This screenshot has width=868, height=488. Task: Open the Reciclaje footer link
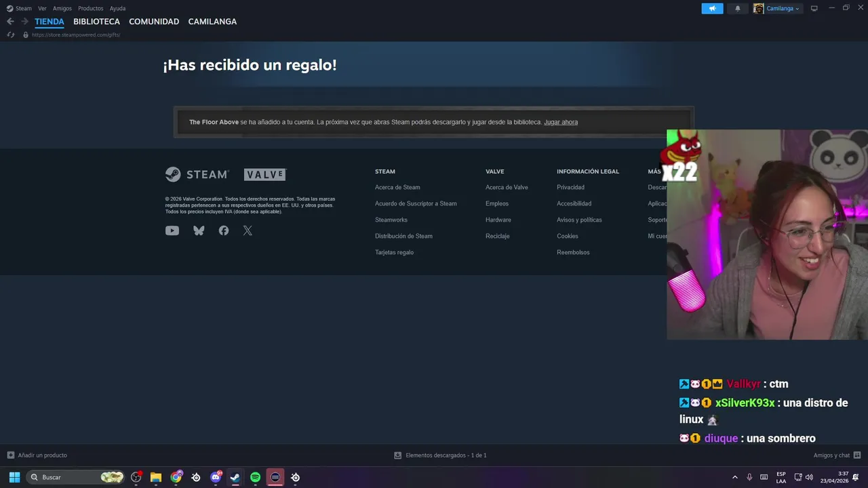click(498, 236)
